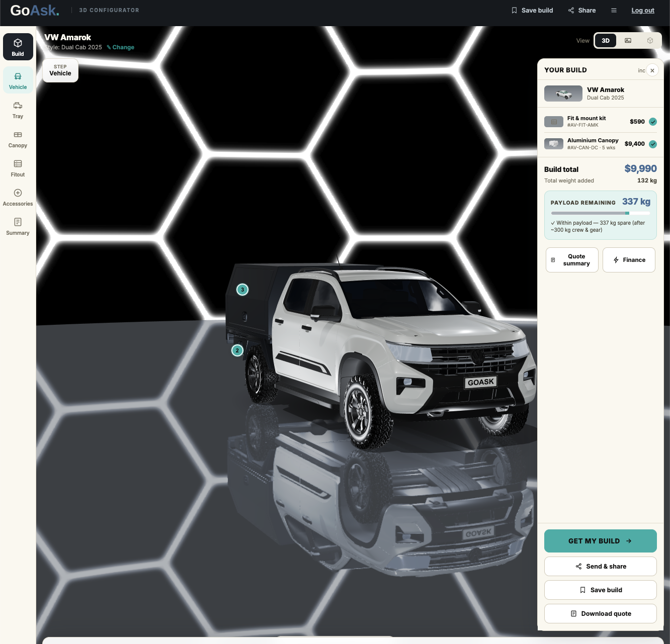This screenshot has height=644, width=670.
Task: Click the 132 kg total weight value
Action: click(x=647, y=180)
